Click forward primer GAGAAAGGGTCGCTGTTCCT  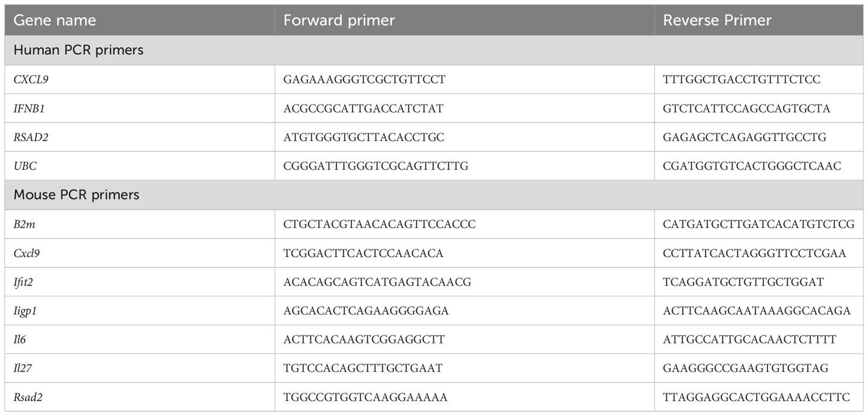364,80
